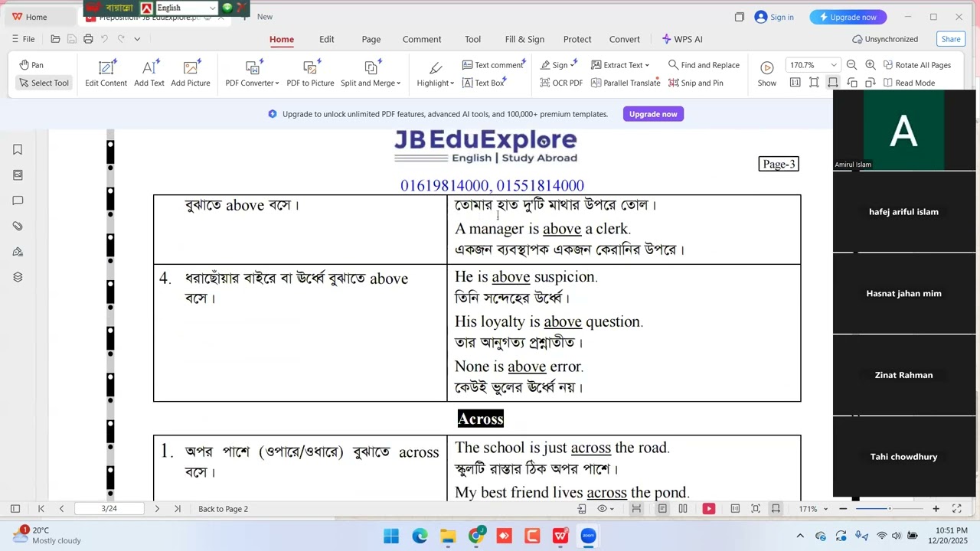The width and height of the screenshot is (980, 551).
Task: Switch to the Page ribbon tab
Action: 371,39
